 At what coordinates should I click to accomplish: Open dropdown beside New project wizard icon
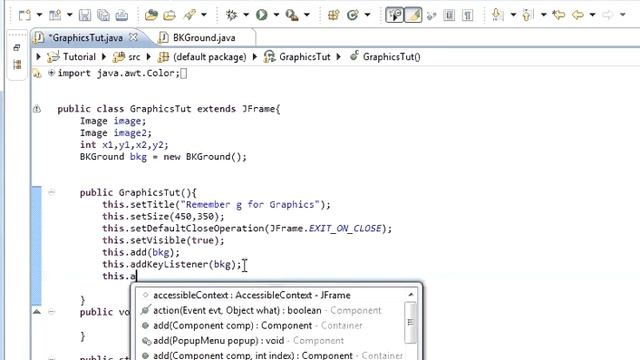coord(69,15)
